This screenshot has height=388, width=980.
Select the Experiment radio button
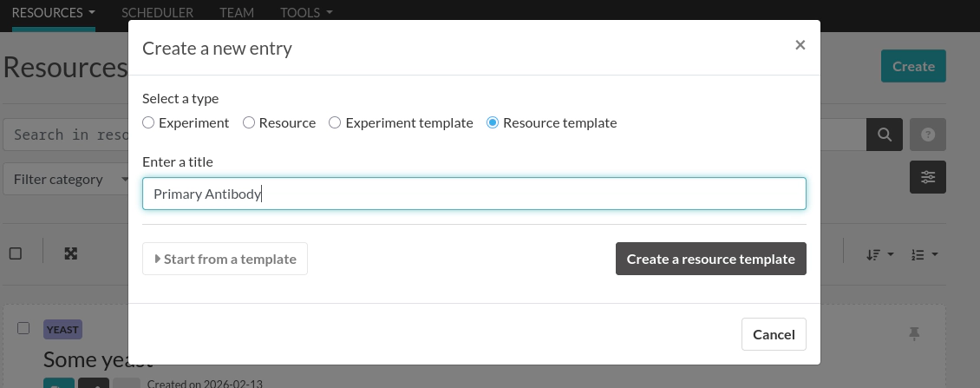tap(148, 123)
